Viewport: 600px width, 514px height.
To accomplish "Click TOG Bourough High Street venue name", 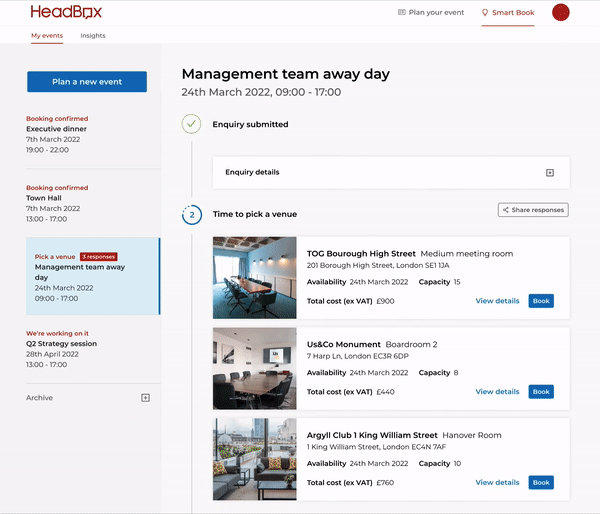I will [x=361, y=253].
